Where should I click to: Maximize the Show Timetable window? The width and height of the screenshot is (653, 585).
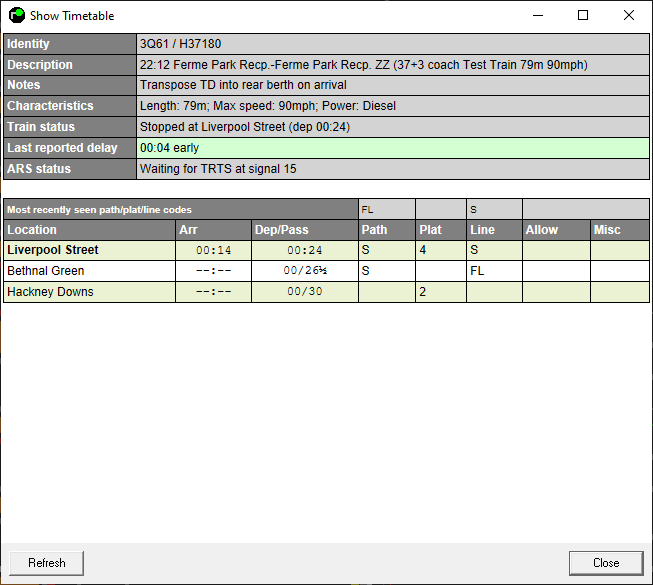[x=583, y=15]
